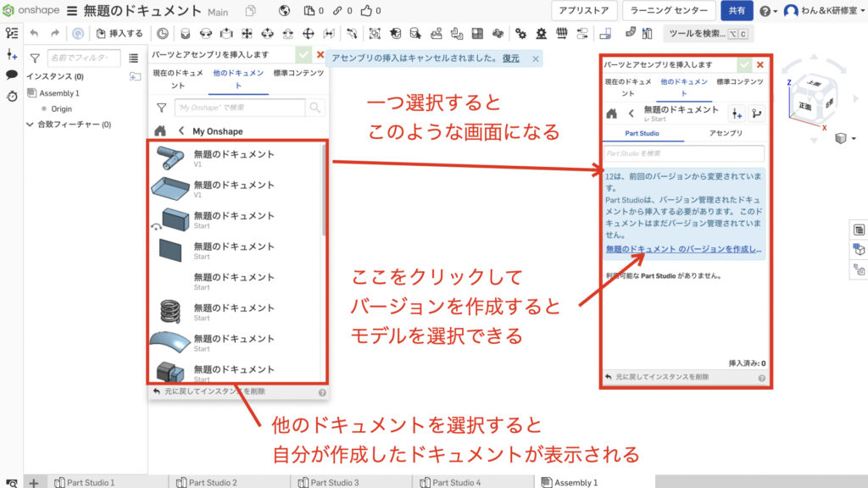Click create version icon beside document name
The width and height of the screenshot is (868, 488).
pyautogui.click(x=737, y=114)
